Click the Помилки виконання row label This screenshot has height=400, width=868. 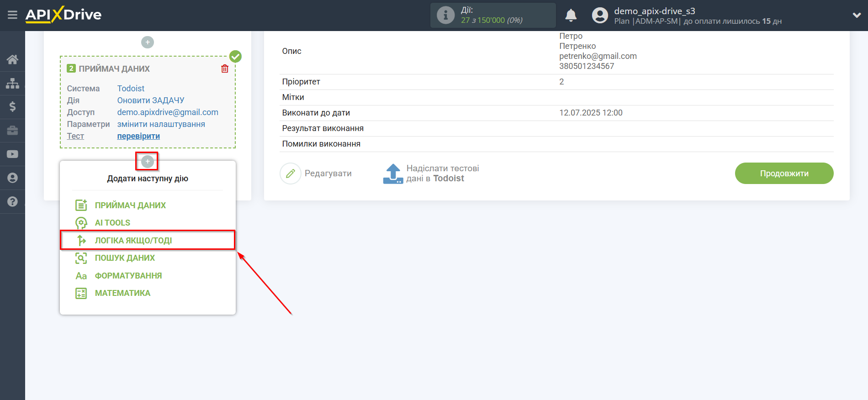pos(321,144)
